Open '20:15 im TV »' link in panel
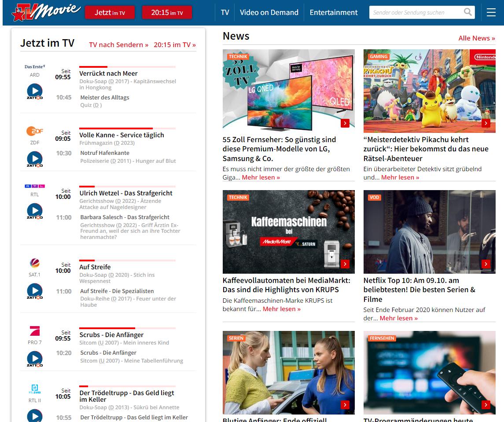 pyautogui.click(x=175, y=45)
